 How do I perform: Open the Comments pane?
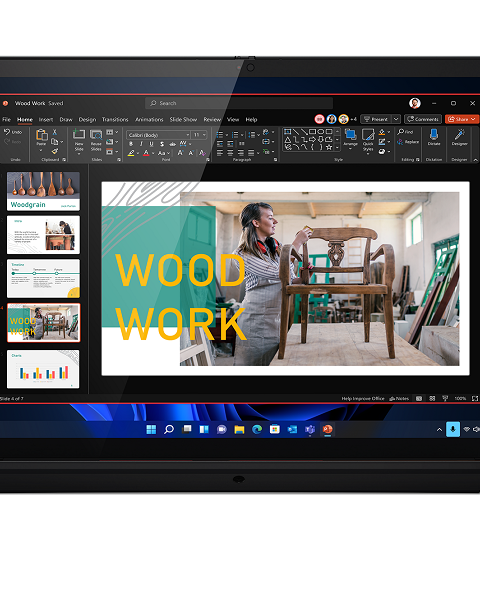[423, 119]
